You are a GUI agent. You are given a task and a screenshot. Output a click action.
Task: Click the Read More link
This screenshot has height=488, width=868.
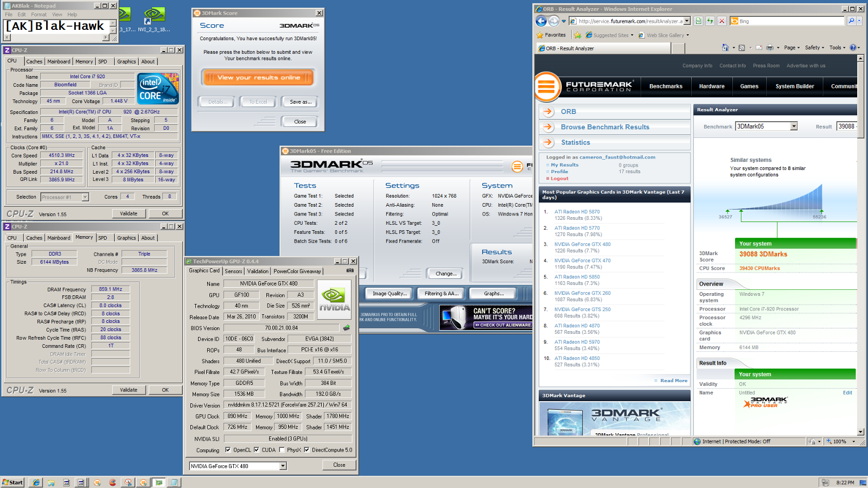coord(674,381)
